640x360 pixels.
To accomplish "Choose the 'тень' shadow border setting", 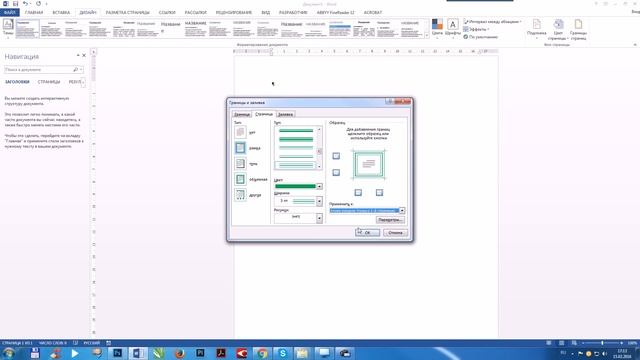I will click(x=240, y=164).
